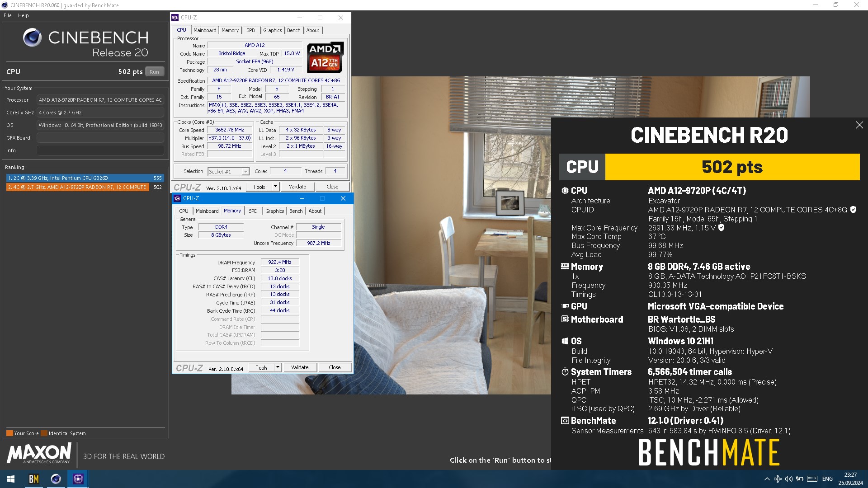Image resolution: width=868 pixels, height=488 pixels.
Task: Open Bench tab in upper CPU-Z
Action: click(294, 30)
